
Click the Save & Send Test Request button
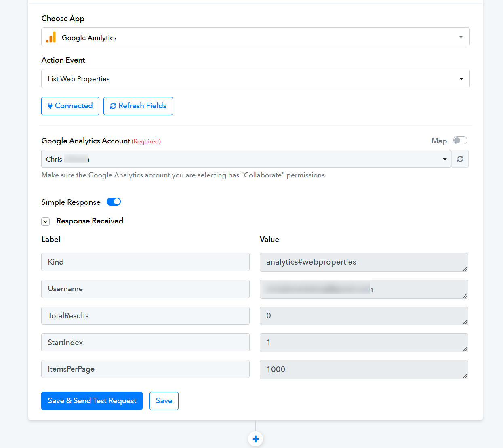tap(92, 401)
